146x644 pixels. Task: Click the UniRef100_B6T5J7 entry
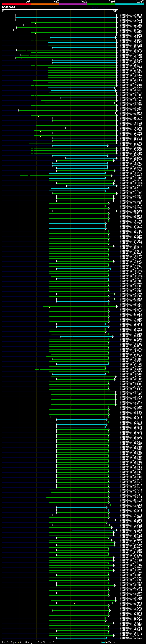pos(131,118)
